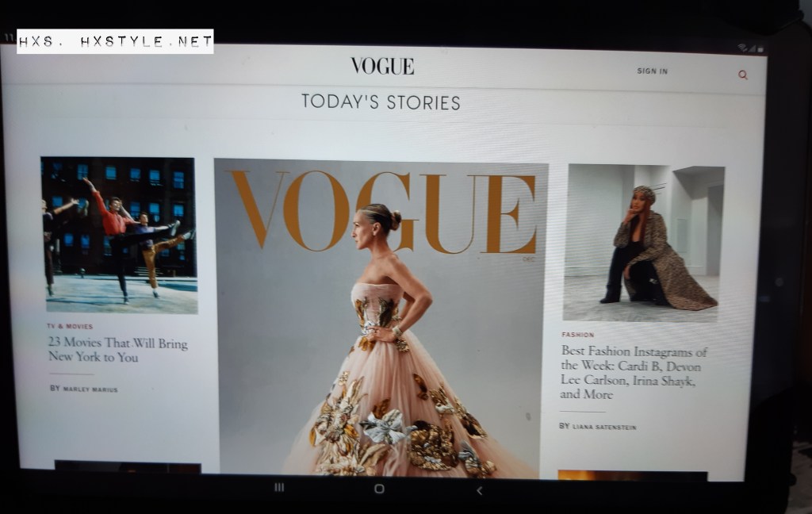Tap the Wi-Fi status icon
The image size is (812, 514).
coord(741,48)
